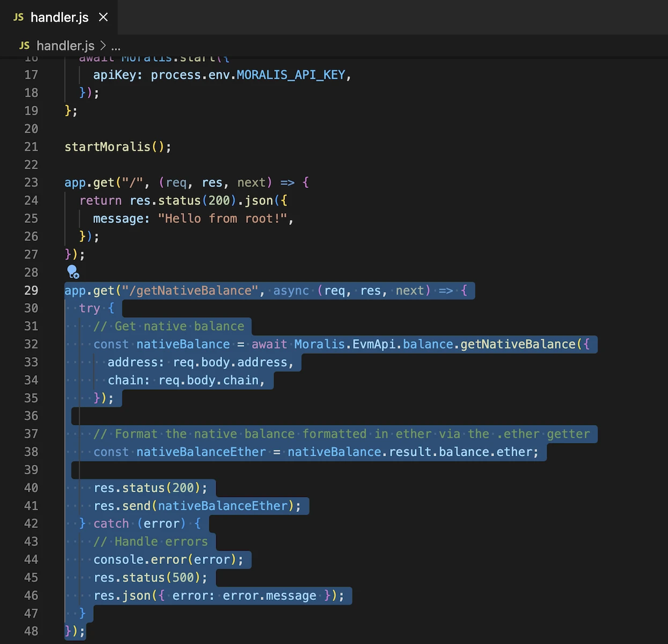Close the handler.js editor tab
This screenshot has width=668, height=644.
coord(104,17)
